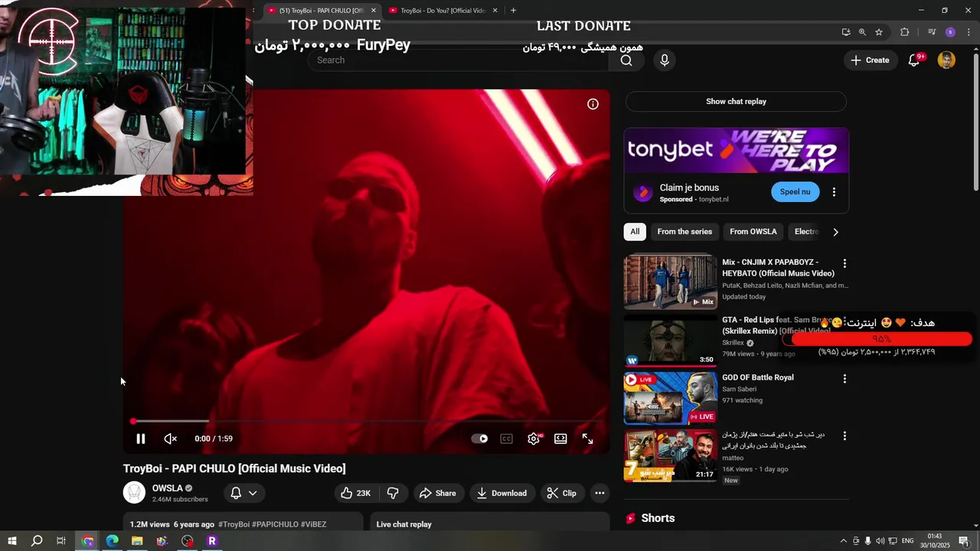
Task: Click the #TroyBoi hashtag in description
Action: (234, 524)
